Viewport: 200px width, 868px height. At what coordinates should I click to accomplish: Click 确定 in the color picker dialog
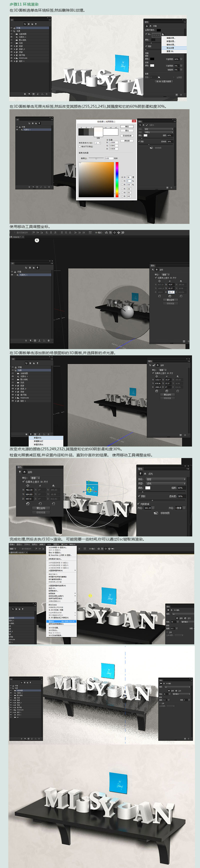tap(127, 127)
